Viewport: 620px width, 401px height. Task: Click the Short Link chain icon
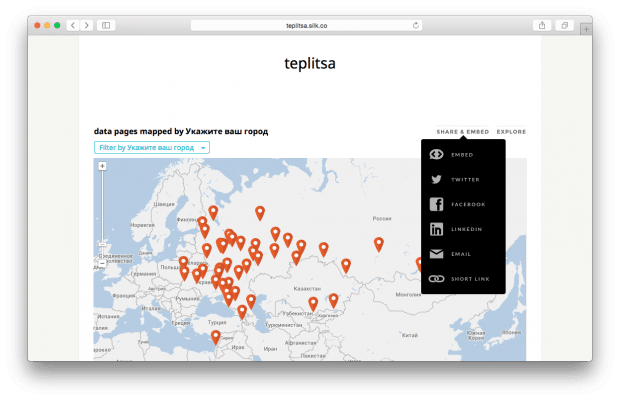436,279
